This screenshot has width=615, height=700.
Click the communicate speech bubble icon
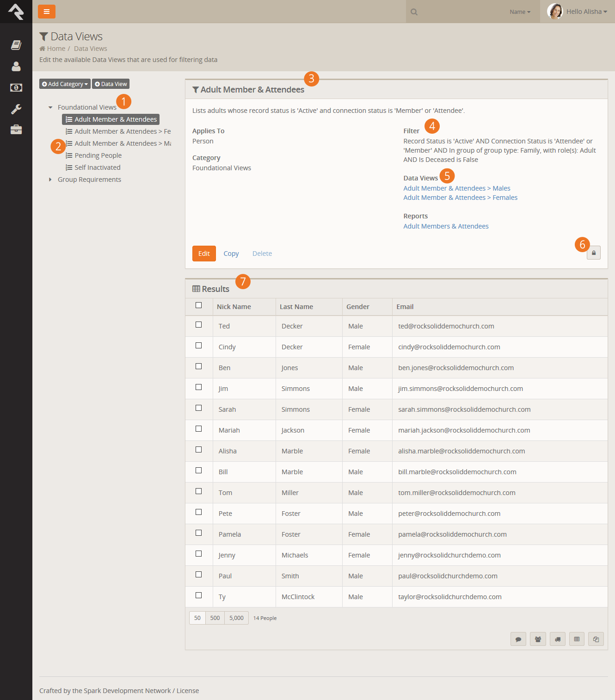pos(518,639)
